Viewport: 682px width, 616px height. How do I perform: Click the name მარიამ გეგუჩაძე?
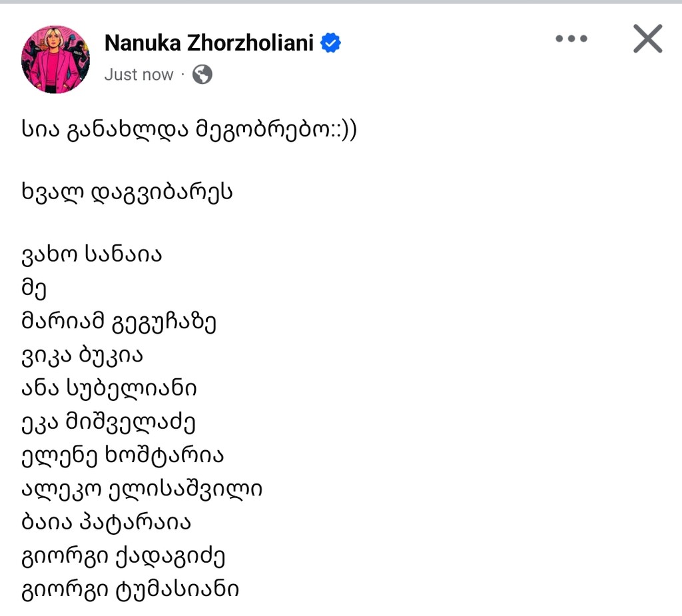point(119,322)
